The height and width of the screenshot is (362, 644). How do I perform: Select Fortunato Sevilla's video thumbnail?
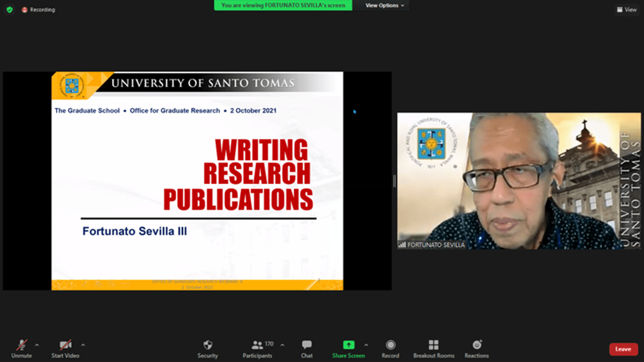click(519, 181)
